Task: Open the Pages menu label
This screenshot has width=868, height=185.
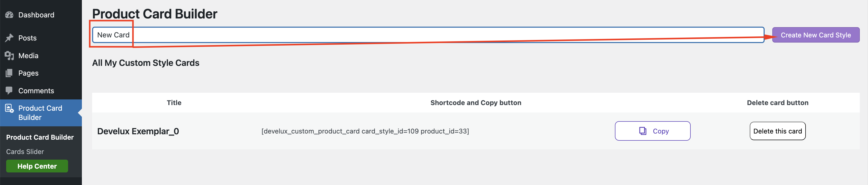Action: click(x=28, y=73)
